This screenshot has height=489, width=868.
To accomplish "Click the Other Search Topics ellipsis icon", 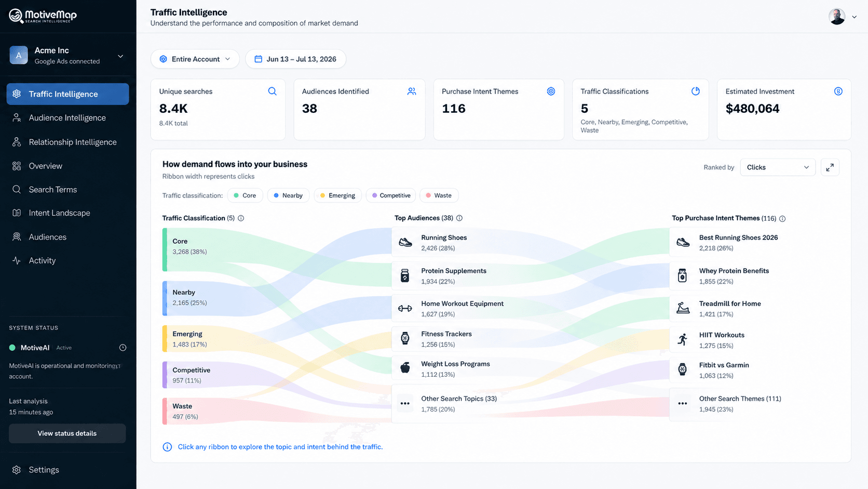I will (405, 404).
